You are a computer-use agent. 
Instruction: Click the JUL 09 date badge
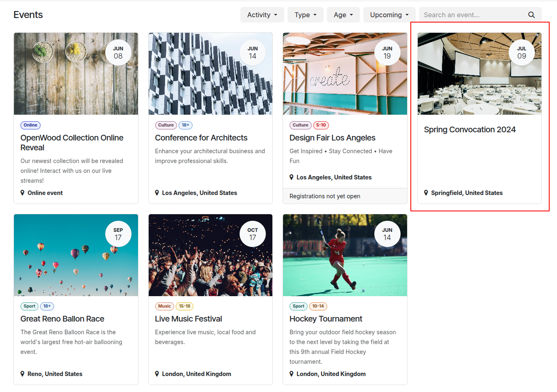[x=521, y=52]
